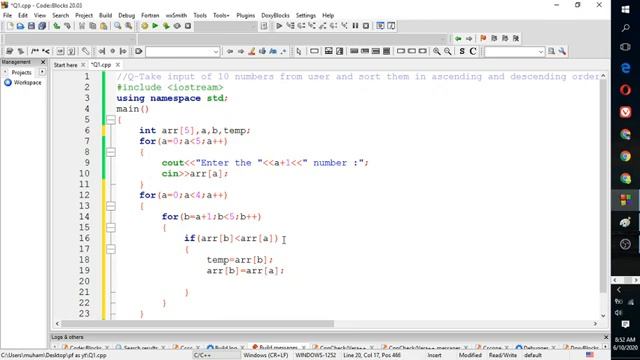Cut selection using scissors icon
640x360 pixels.
82,26
